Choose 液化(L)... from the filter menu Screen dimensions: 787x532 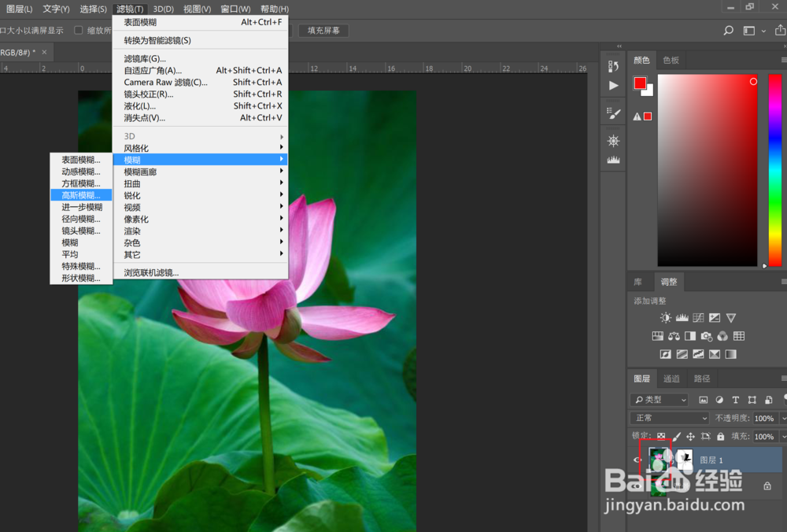pyautogui.click(x=201, y=106)
